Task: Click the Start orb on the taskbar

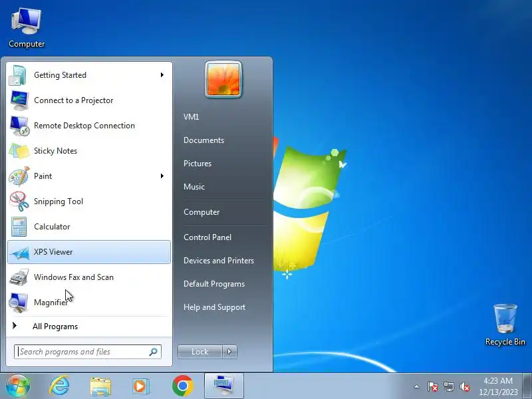Action: (18, 386)
